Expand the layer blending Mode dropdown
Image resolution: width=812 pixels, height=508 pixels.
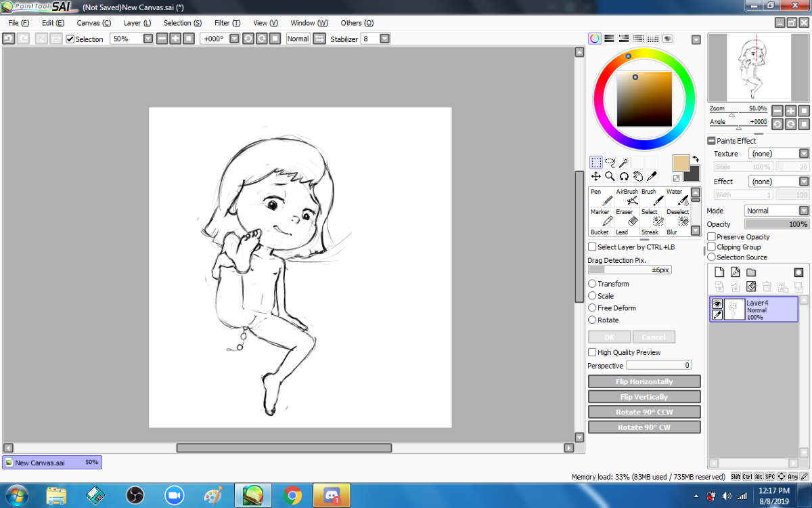tap(804, 211)
